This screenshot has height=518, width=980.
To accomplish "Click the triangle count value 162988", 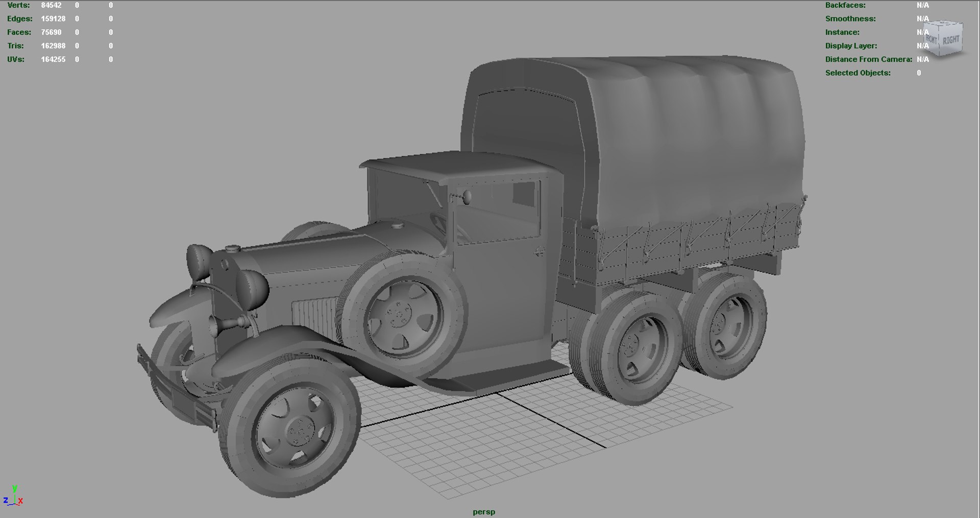I will point(53,45).
